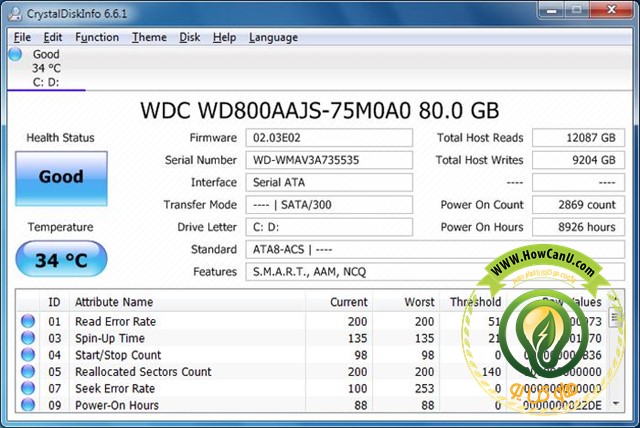Click the CrystalDiskInfo title bar app icon
The image size is (640, 428).
click(x=15, y=13)
